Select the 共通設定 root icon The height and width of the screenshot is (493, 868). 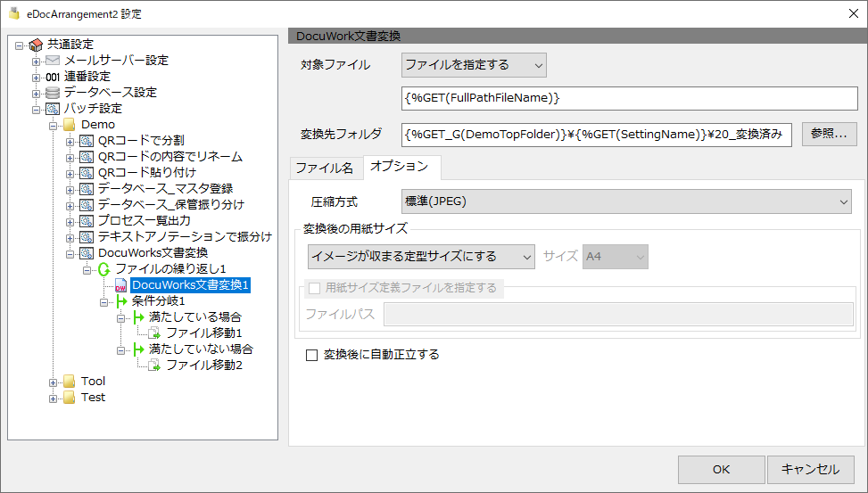[36, 45]
